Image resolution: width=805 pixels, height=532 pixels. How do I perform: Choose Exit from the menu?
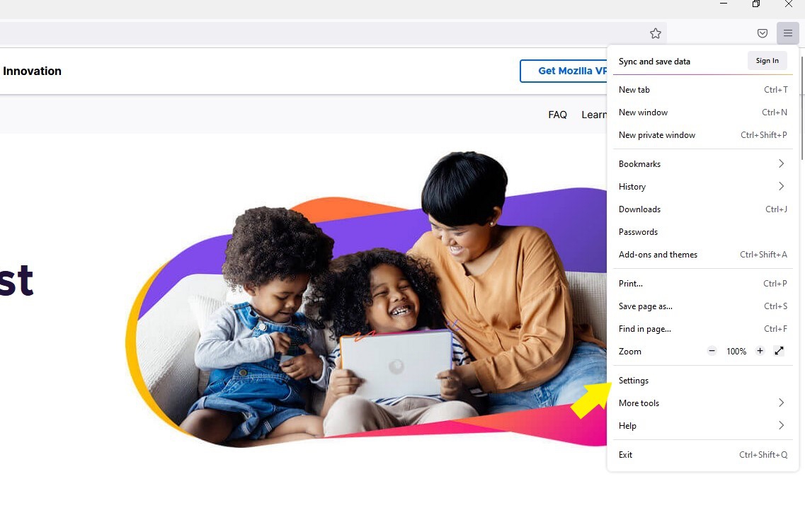coord(703,455)
